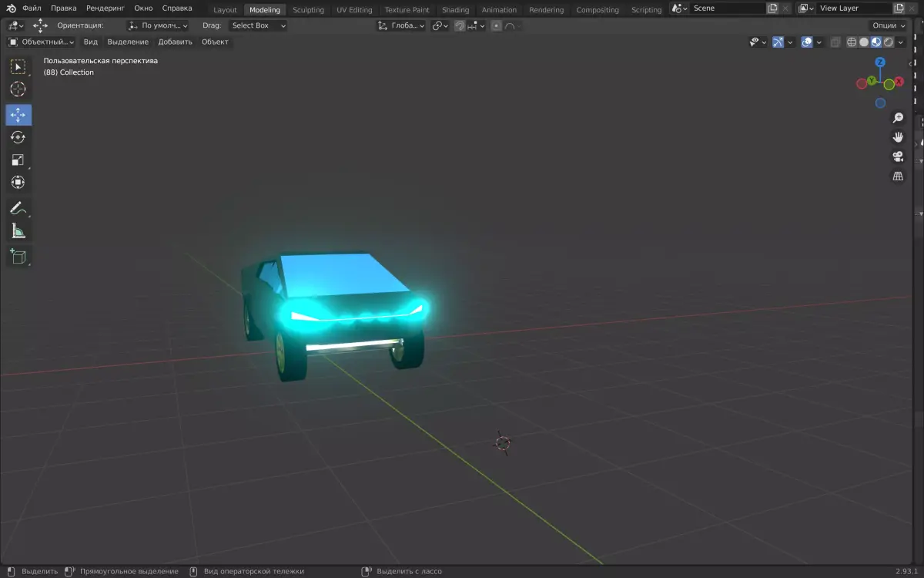
Task: Switch to Rendered shading mode
Action: [889, 42]
